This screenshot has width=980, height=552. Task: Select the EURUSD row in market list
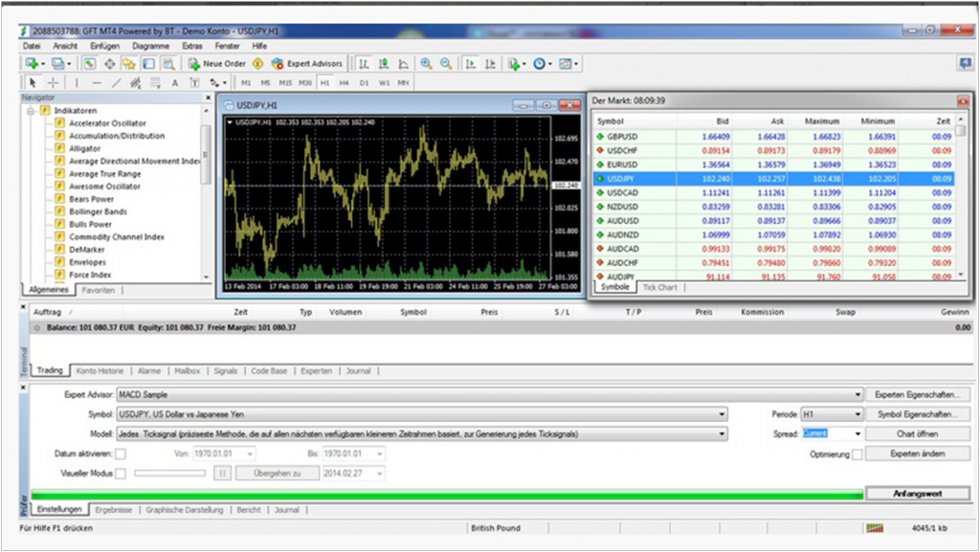click(x=773, y=165)
